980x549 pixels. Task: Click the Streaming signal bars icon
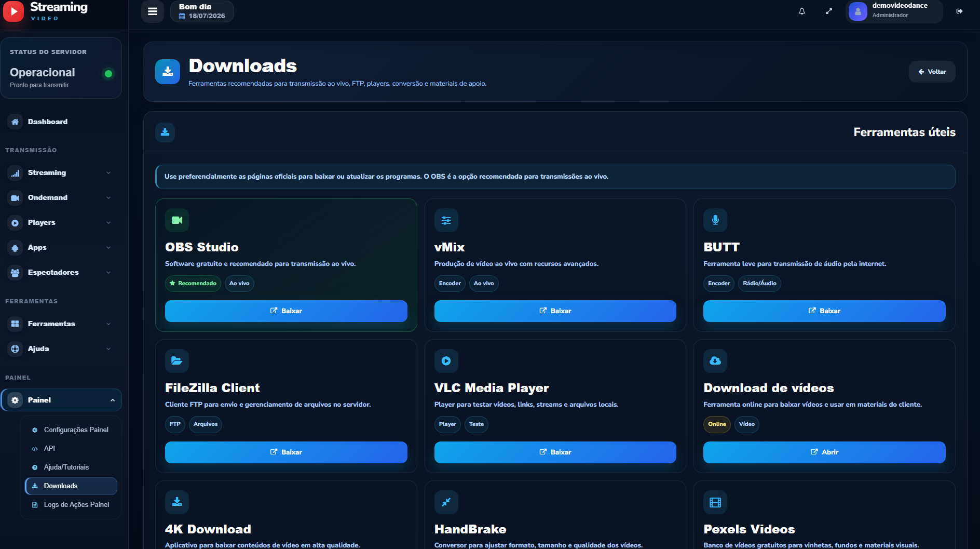coord(15,172)
